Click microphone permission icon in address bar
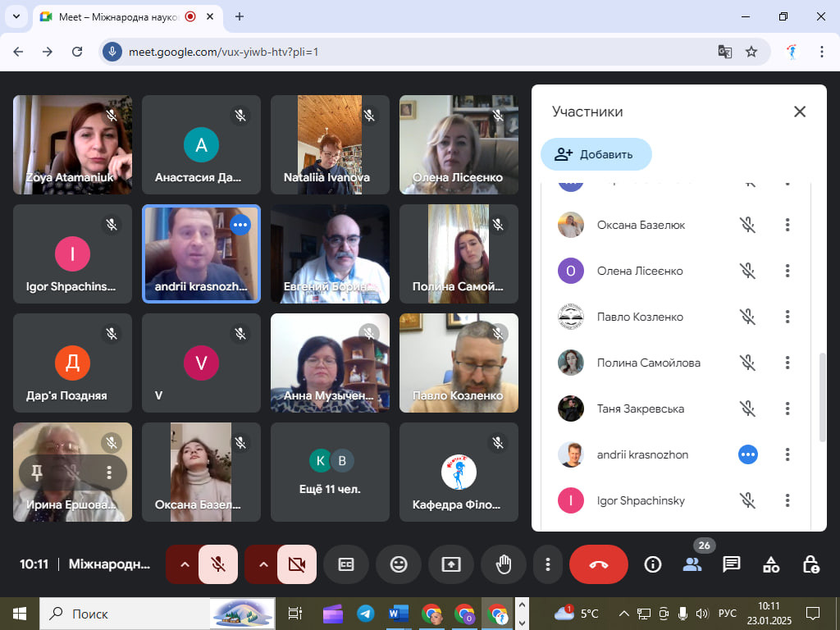 (x=112, y=52)
